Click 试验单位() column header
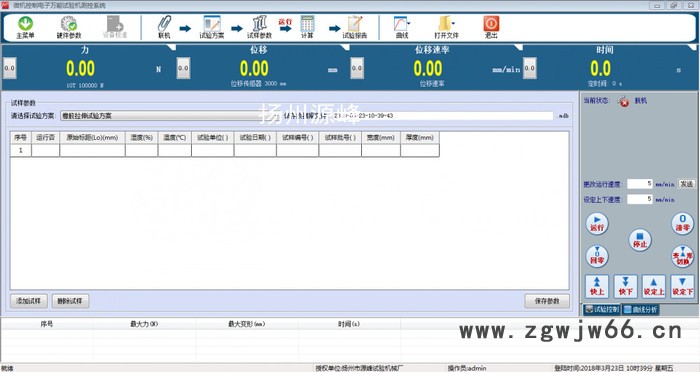Screen dimensions: 700x372 (212, 138)
